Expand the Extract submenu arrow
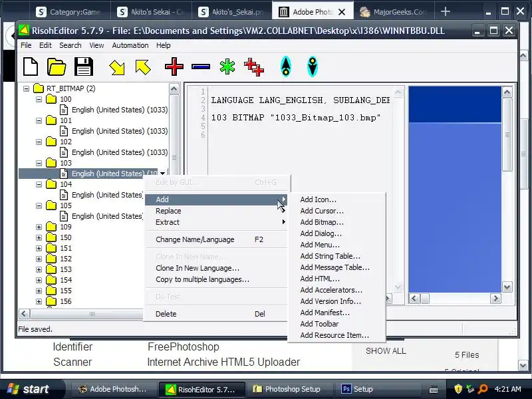The image size is (532, 399). point(283,222)
